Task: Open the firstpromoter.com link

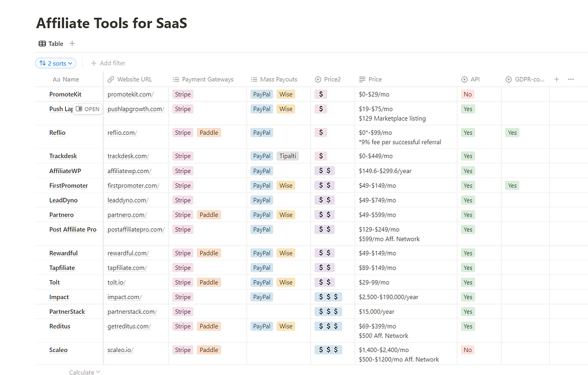Action: coord(133,185)
